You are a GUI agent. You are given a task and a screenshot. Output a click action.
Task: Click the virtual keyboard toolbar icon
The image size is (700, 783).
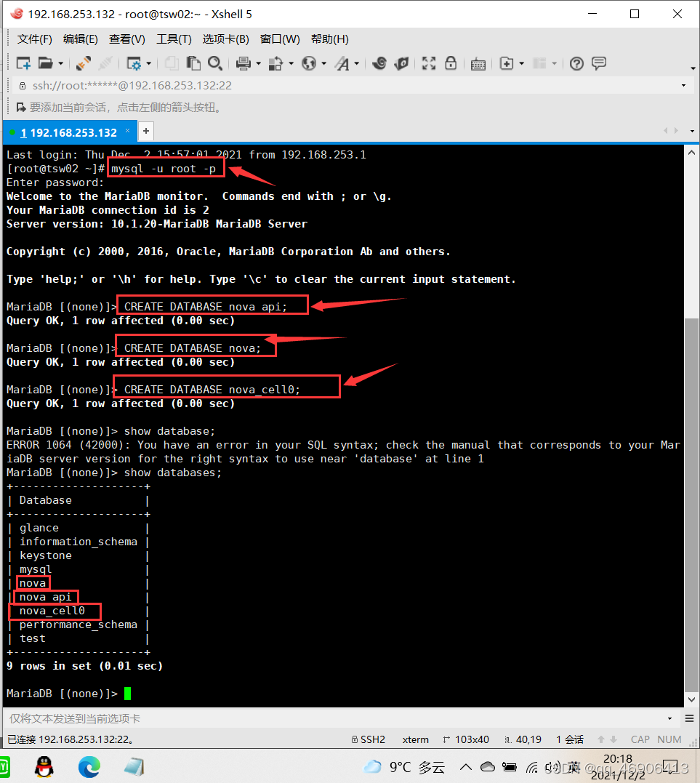click(x=478, y=64)
